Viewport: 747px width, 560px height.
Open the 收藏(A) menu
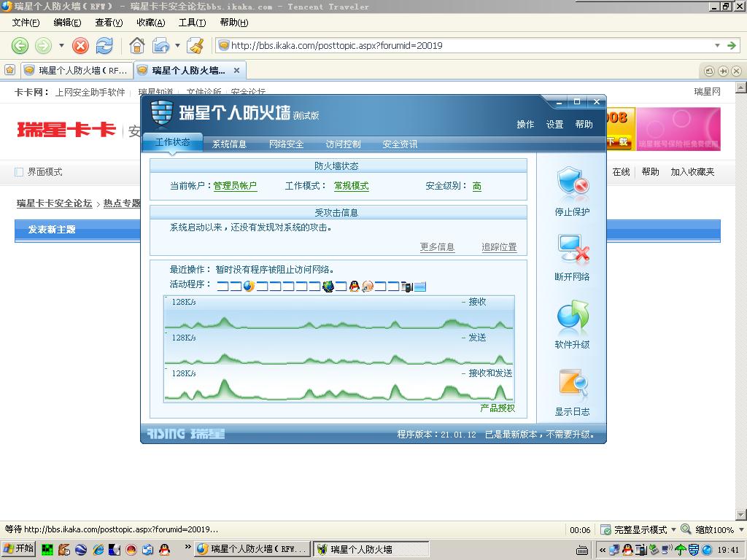pyautogui.click(x=150, y=23)
